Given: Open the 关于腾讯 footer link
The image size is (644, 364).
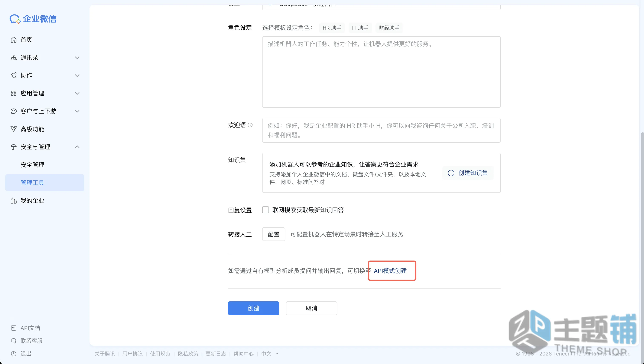Looking at the screenshot, I should point(105,354).
